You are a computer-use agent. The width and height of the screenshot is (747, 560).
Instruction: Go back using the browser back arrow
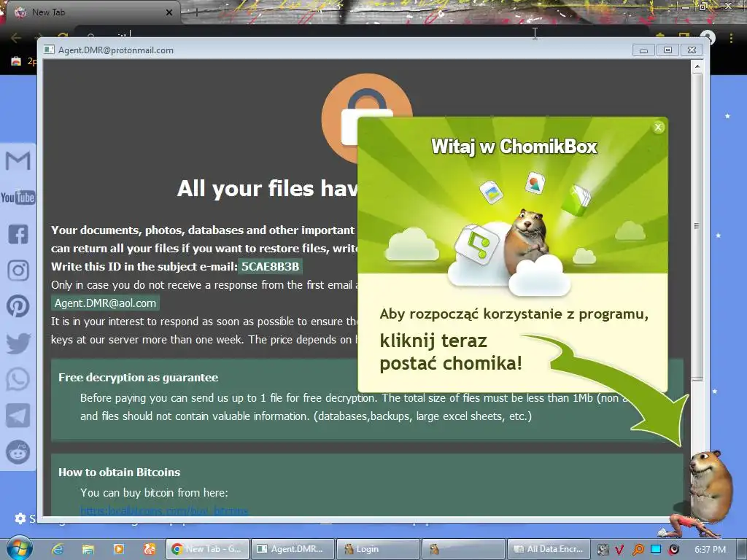click(16, 38)
